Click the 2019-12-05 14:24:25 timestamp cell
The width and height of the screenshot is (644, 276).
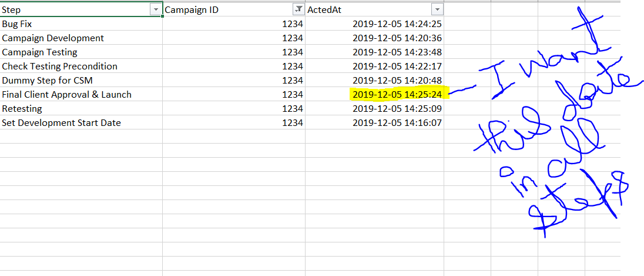tap(374, 24)
